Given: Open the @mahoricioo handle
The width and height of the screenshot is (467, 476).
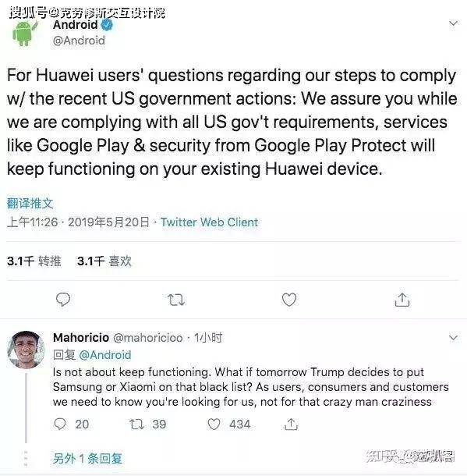Looking at the screenshot, I should pyautogui.click(x=148, y=338).
